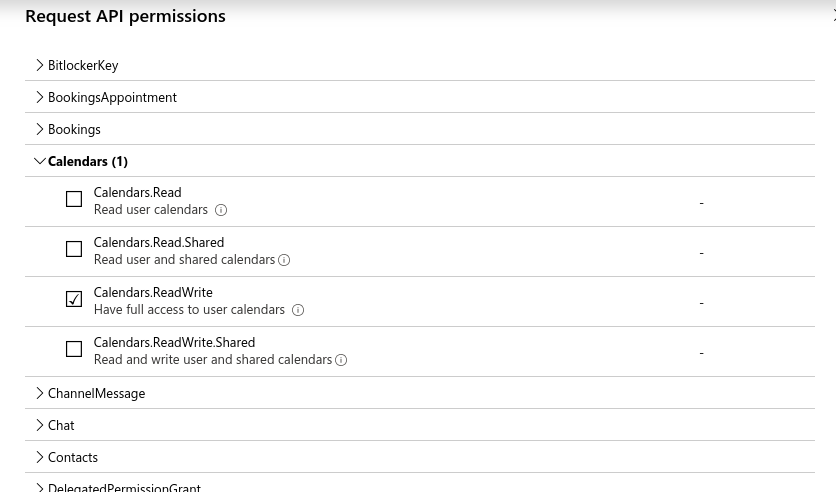Click the Calendars.ReadWrite permission name
The width and height of the screenshot is (836, 492).
[x=153, y=293]
